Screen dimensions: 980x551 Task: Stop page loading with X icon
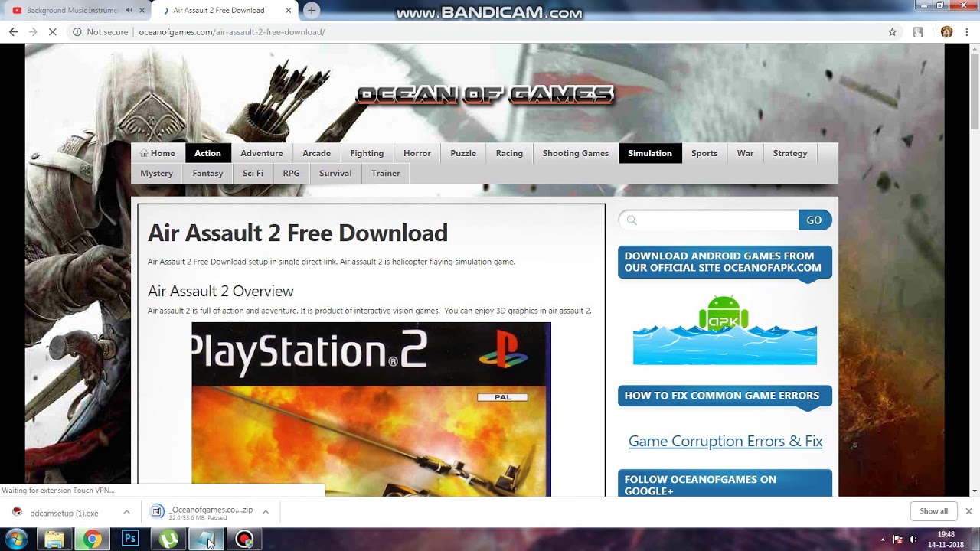point(54,32)
